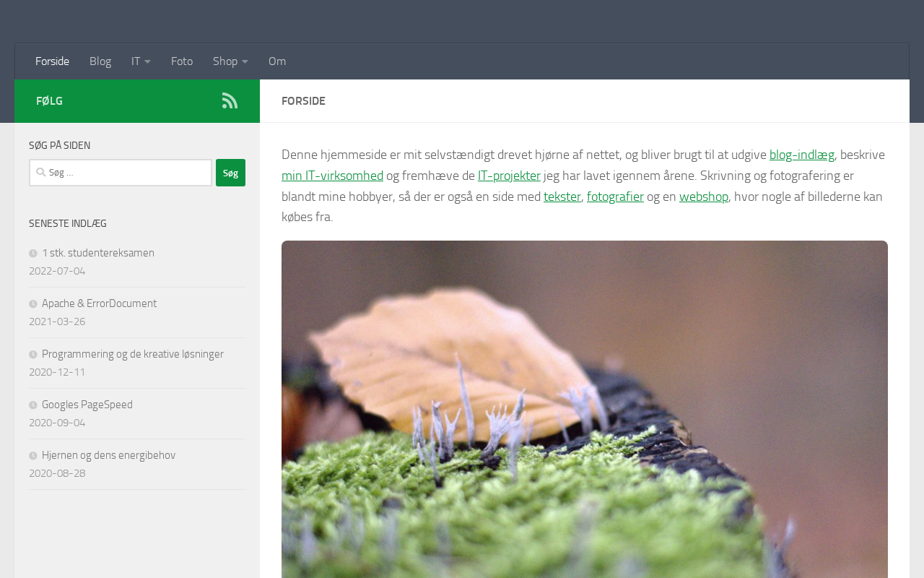Visit the 'IT-projekter' link
This screenshot has height=578, width=924.
(509, 176)
